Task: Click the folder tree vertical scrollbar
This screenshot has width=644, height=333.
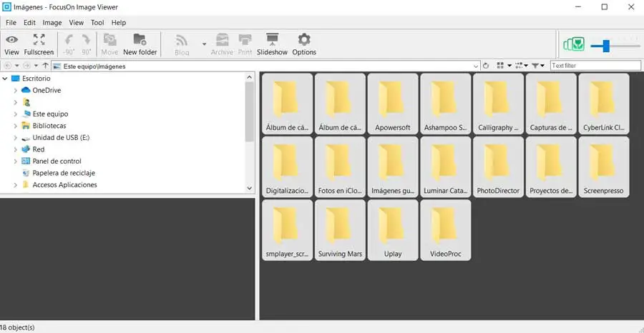Action: coord(249,111)
